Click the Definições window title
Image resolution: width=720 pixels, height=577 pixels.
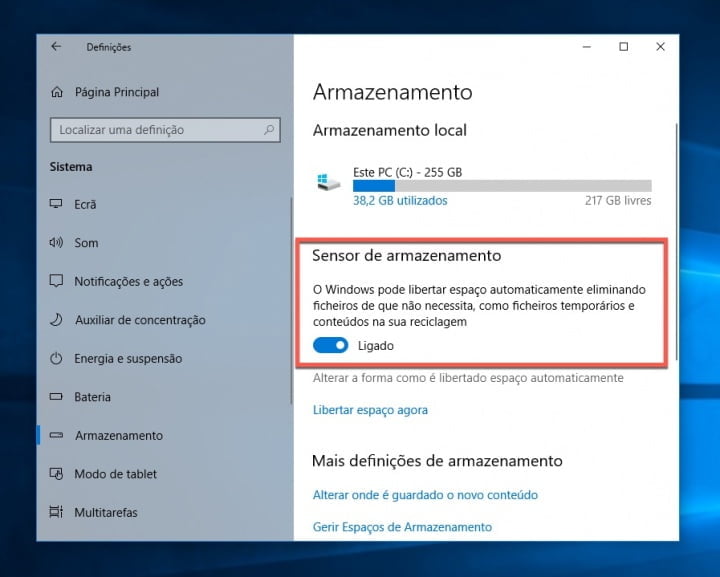point(108,47)
